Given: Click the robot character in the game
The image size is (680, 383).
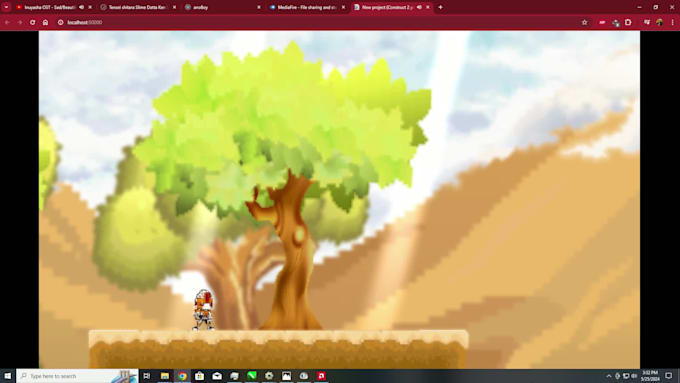Looking at the screenshot, I should tap(203, 310).
